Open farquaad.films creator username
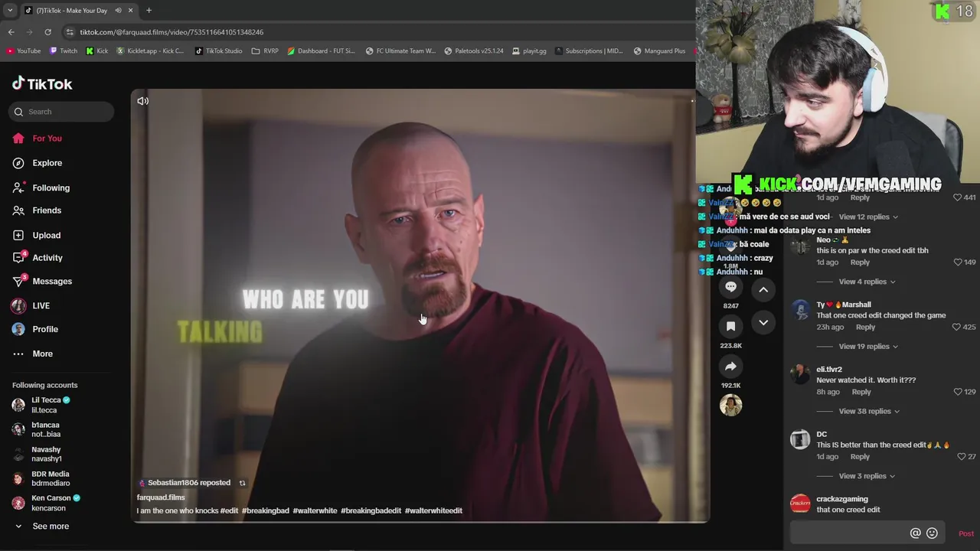Image resolution: width=980 pixels, height=551 pixels. pyautogui.click(x=161, y=497)
